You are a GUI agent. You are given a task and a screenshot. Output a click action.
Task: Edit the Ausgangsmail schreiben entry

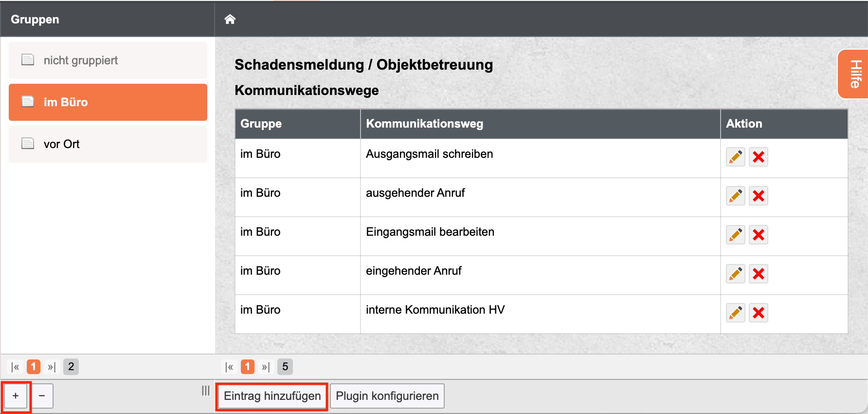(x=736, y=157)
